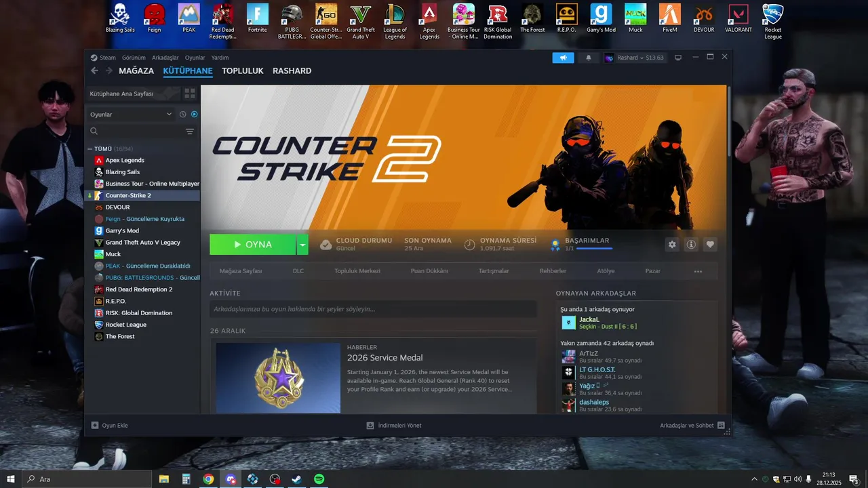Open the Yardım menu
This screenshot has width=868, height=488.
pyautogui.click(x=220, y=58)
